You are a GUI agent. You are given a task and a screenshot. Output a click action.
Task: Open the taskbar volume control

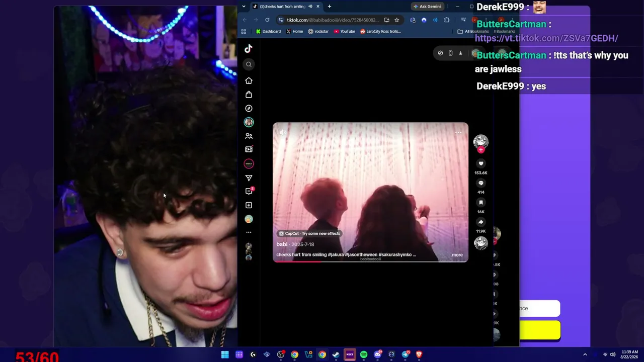(613, 354)
